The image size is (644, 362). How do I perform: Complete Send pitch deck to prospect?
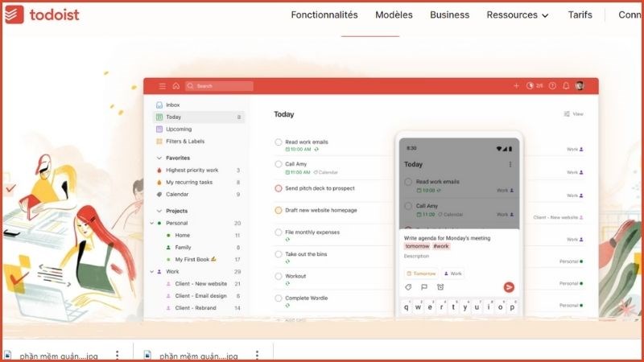tap(279, 188)
